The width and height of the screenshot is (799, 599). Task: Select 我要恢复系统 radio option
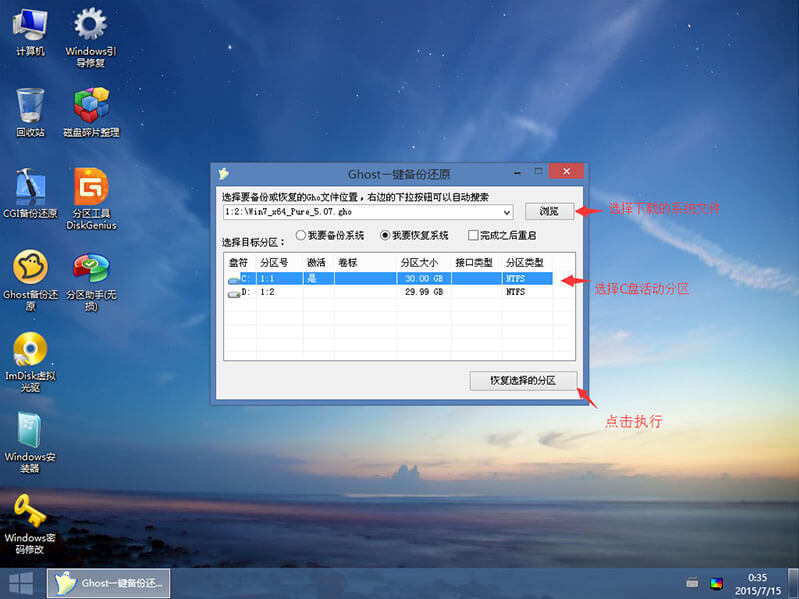tap(385, 236)
